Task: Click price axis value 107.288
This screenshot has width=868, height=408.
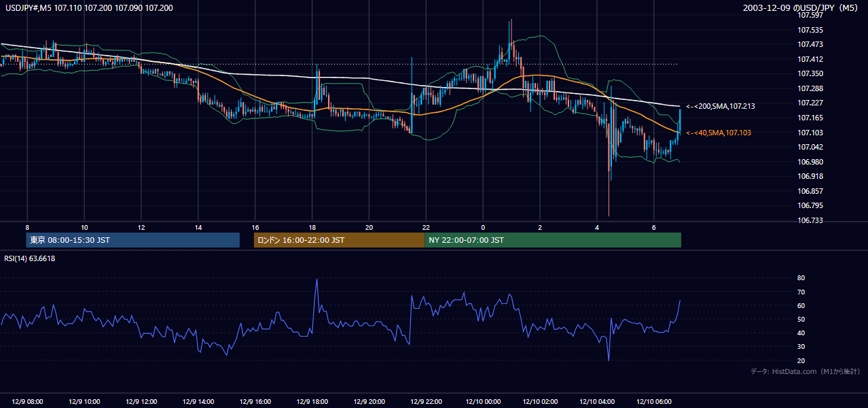Action: tap(809, 88)
